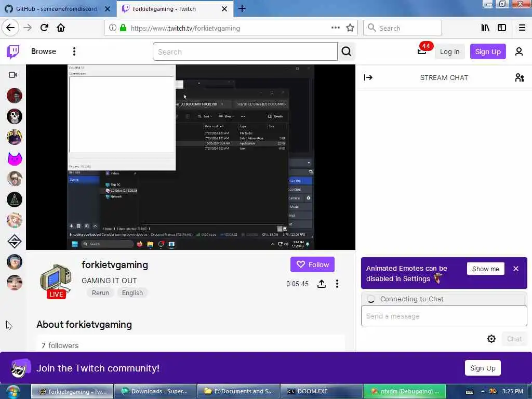Switch to Downloads - Super... taskbar window

coord(155,392)
